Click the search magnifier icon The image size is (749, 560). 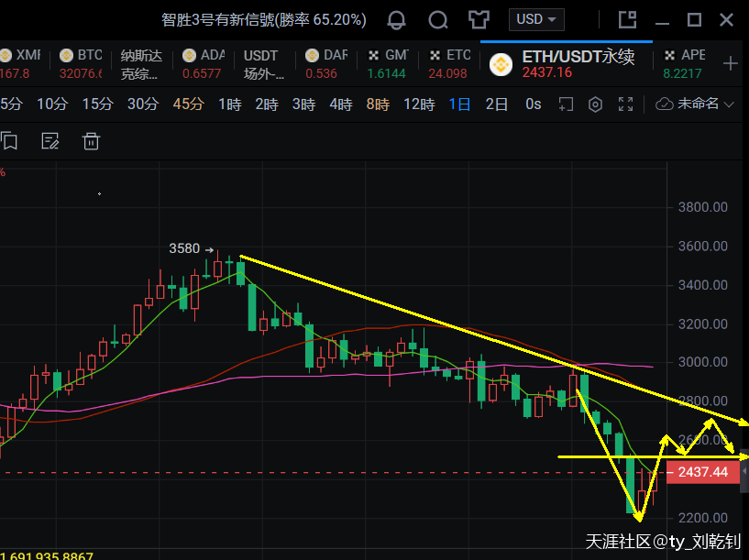click(x=438, y=19)
